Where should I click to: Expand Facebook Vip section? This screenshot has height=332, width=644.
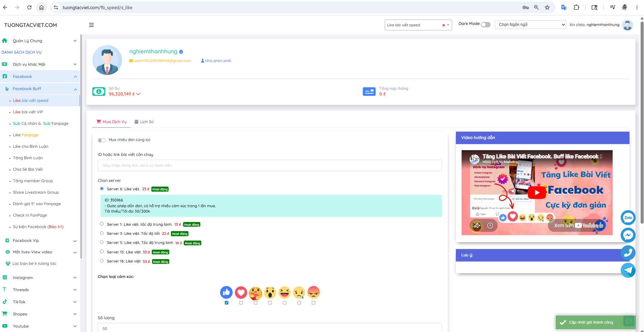tap(40, 241)
